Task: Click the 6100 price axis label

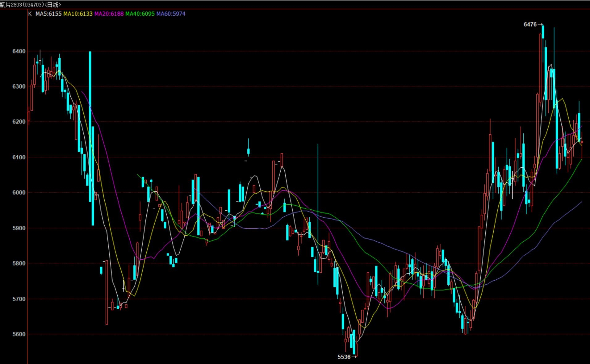Action: [19, 157]
